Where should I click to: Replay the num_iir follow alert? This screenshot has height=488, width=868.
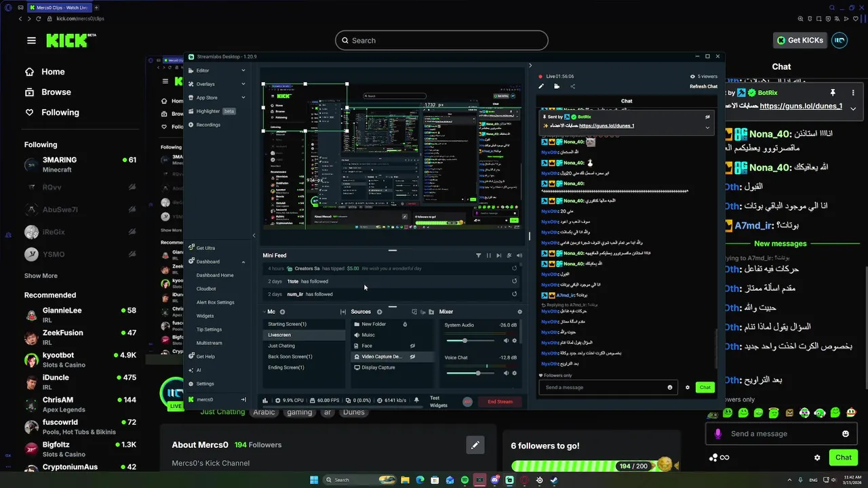tap(514, 294)
